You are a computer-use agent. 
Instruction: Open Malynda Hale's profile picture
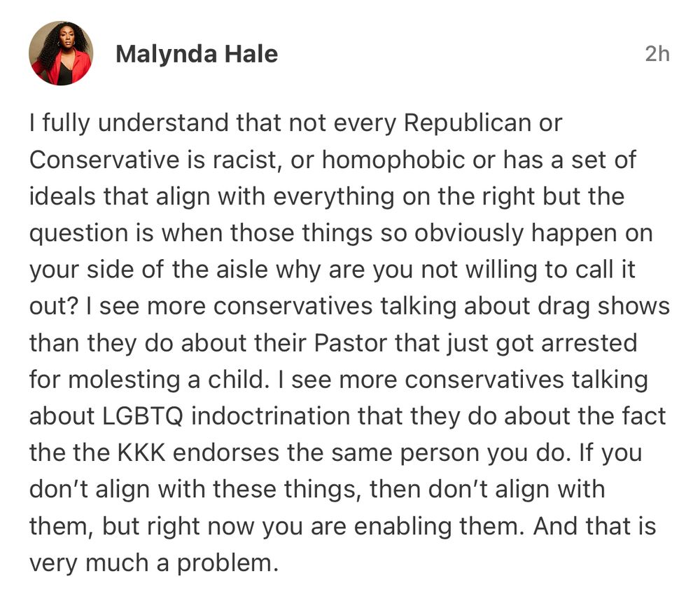[x=61, y=53]
